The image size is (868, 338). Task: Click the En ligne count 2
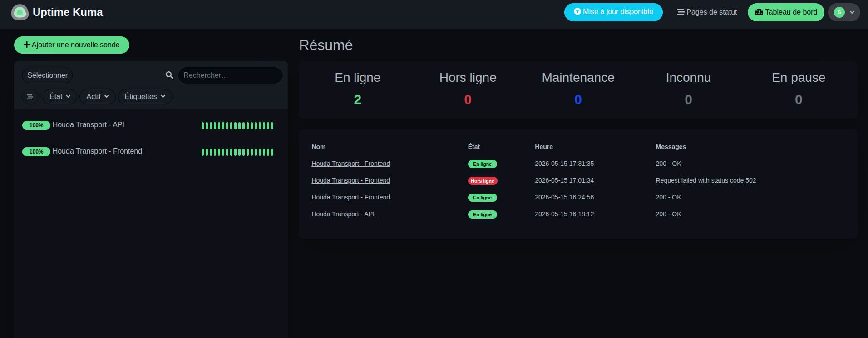pos(358,99)
